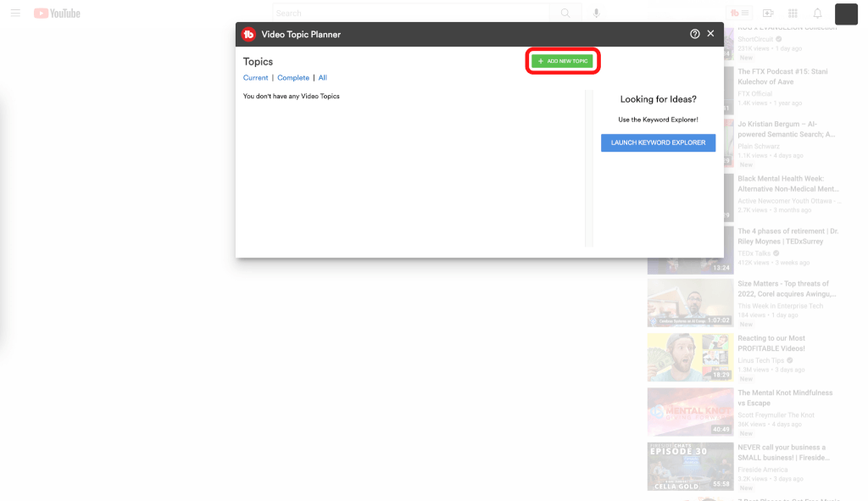Show All topics filter
This screenshot has width=868, height=501.
(x=322, y=78)
